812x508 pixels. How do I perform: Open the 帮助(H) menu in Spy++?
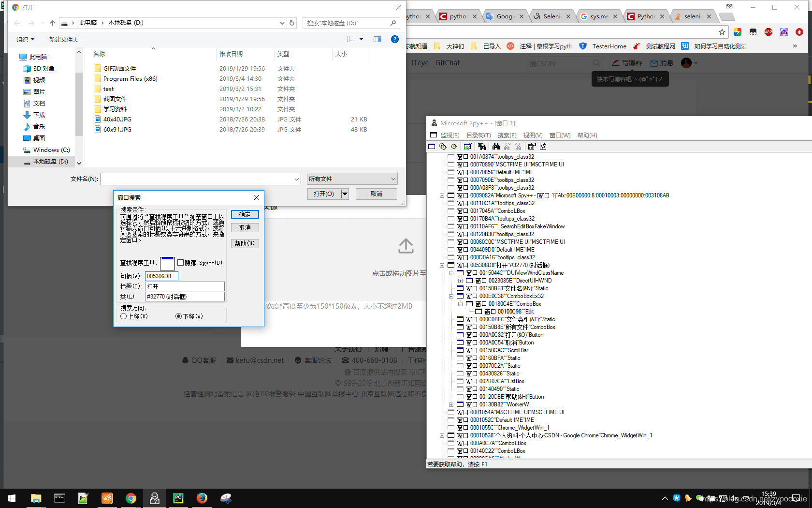[587, 135]
